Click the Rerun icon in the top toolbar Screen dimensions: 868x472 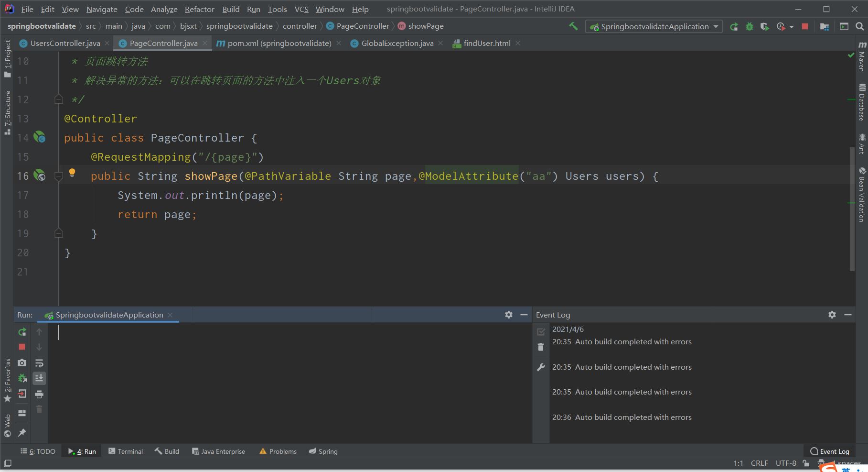tap(734, 26)
